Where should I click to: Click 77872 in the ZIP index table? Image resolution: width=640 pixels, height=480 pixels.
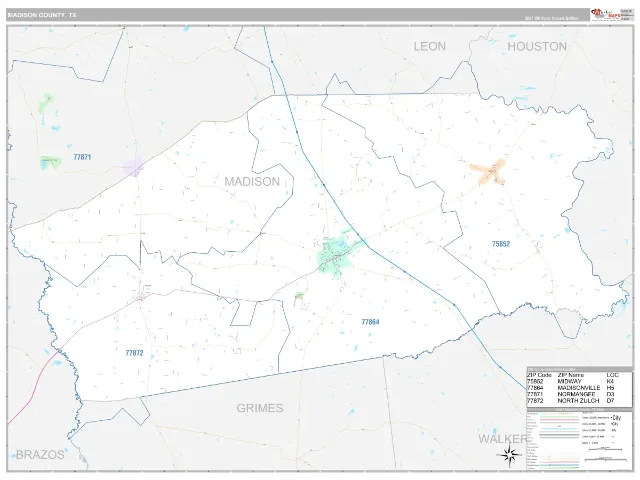click(535, 401)
